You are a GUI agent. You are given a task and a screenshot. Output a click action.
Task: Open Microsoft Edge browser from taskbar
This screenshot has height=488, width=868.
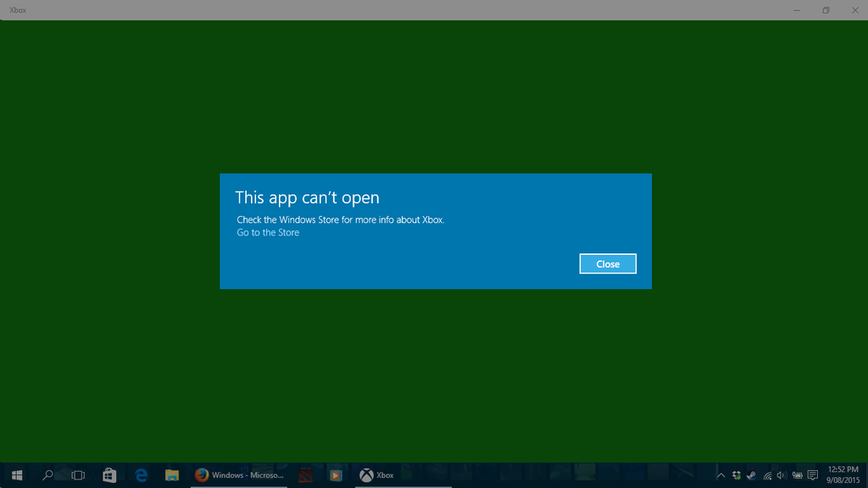pos(142,475)
